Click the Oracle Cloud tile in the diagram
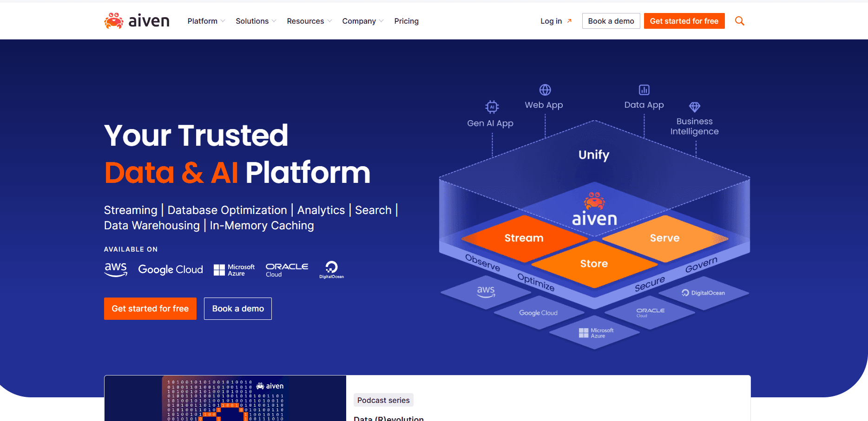Viewport: 868px width, 421px height. click(650, 313)
